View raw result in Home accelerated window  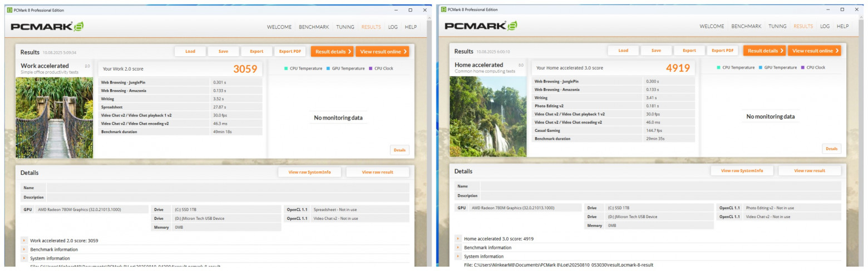pyautogui.click(x=810, y=171)
